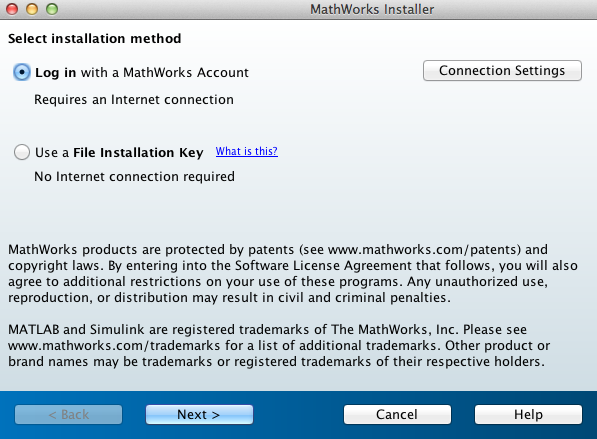Open the installer Help

coord(528,414)
